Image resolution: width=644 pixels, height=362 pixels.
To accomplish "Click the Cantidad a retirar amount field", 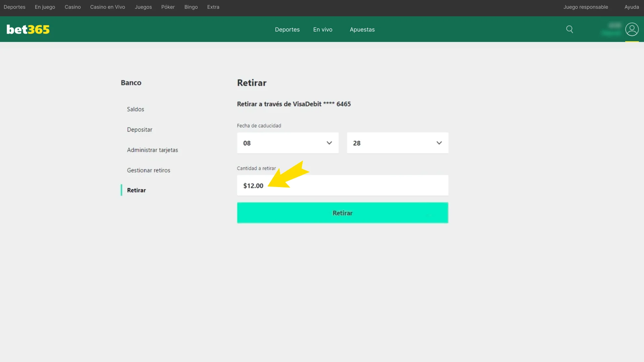I will (342, 185).
